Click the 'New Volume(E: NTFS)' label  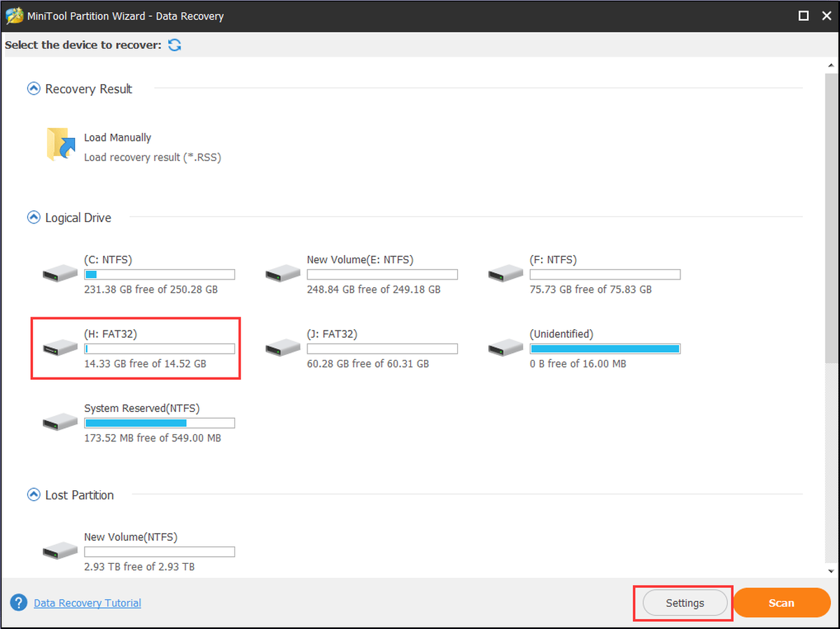coord(360,260)
